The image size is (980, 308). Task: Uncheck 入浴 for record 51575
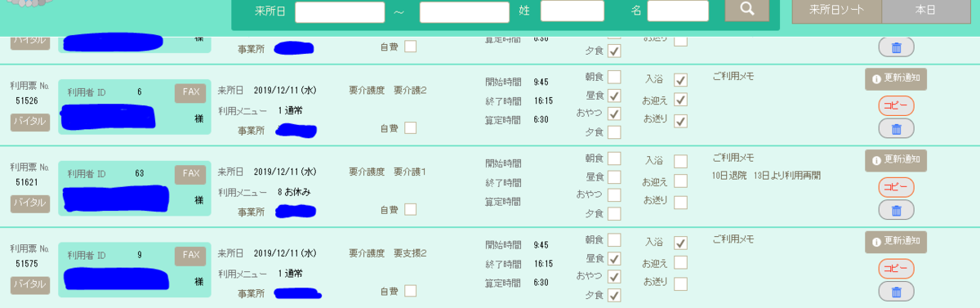point(680,243)
